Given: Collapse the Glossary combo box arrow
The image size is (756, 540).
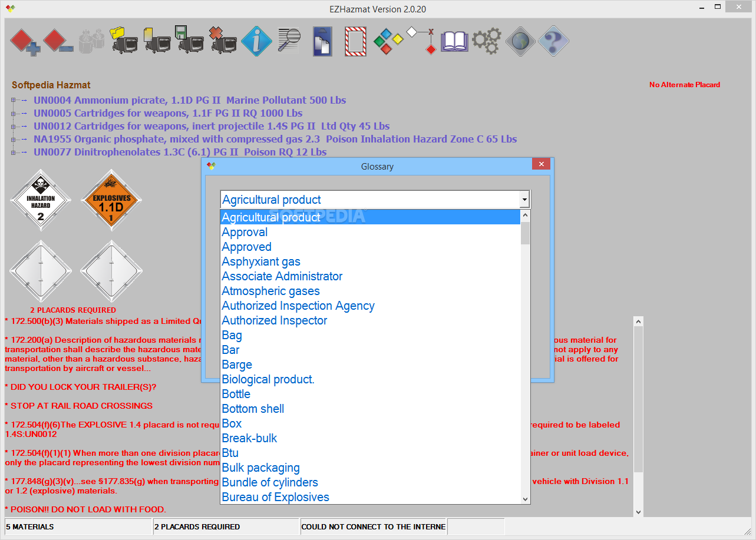Looking at the screenshot, I should tap(524, 200).
